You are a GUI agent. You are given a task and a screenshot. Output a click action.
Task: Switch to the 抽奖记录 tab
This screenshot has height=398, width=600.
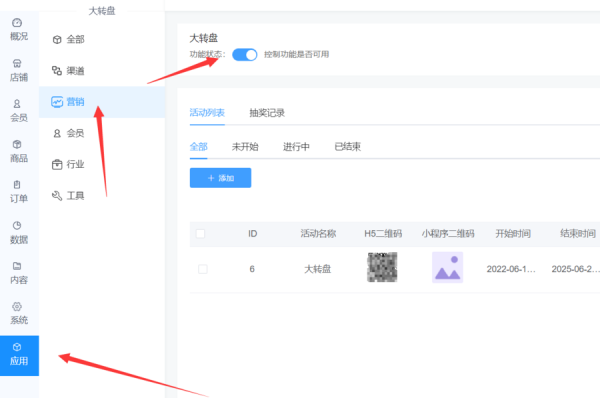(267, 113)
